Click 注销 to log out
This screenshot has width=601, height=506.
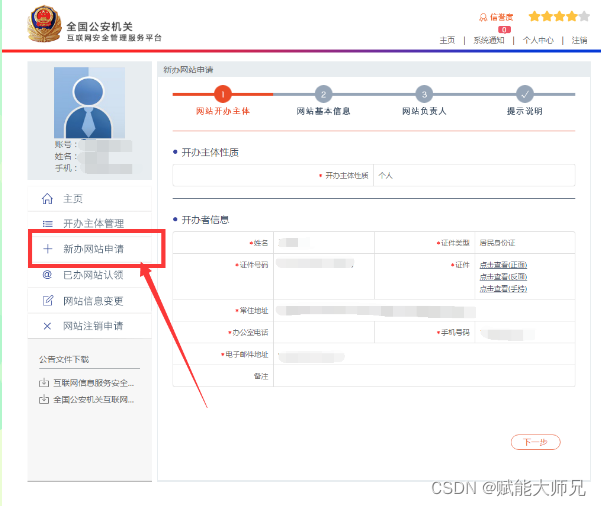(580, 40)
